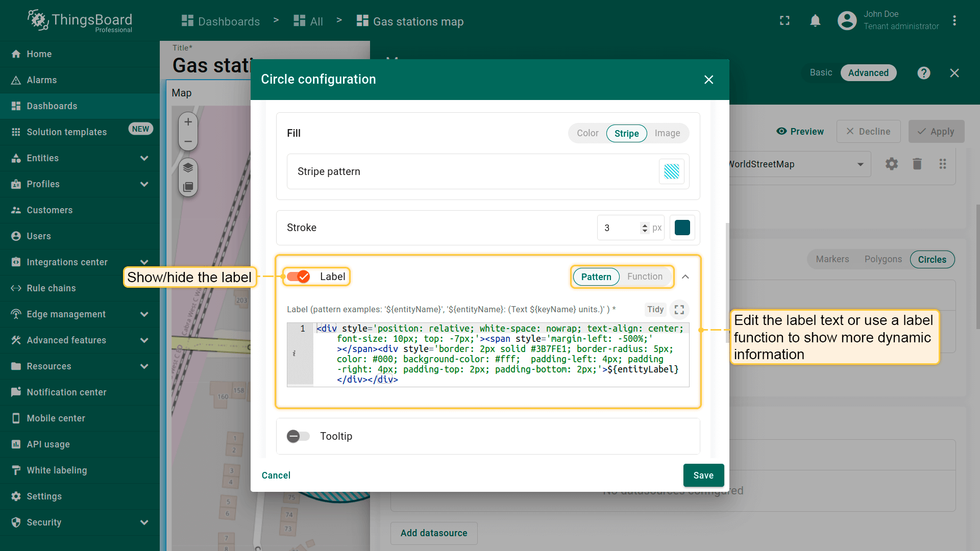Screen dimensions: 980x551
Task: Click the Tidy button
Action: (655, 310)
